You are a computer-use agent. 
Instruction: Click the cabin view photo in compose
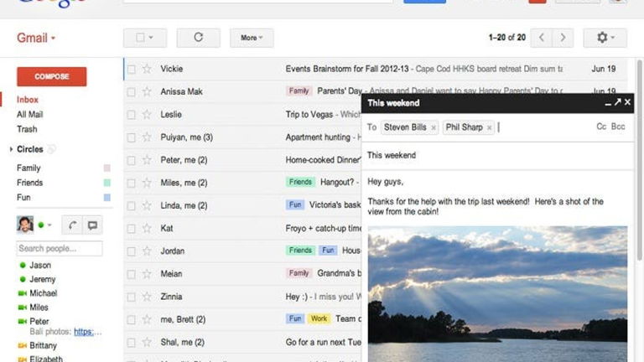point(497,294)
